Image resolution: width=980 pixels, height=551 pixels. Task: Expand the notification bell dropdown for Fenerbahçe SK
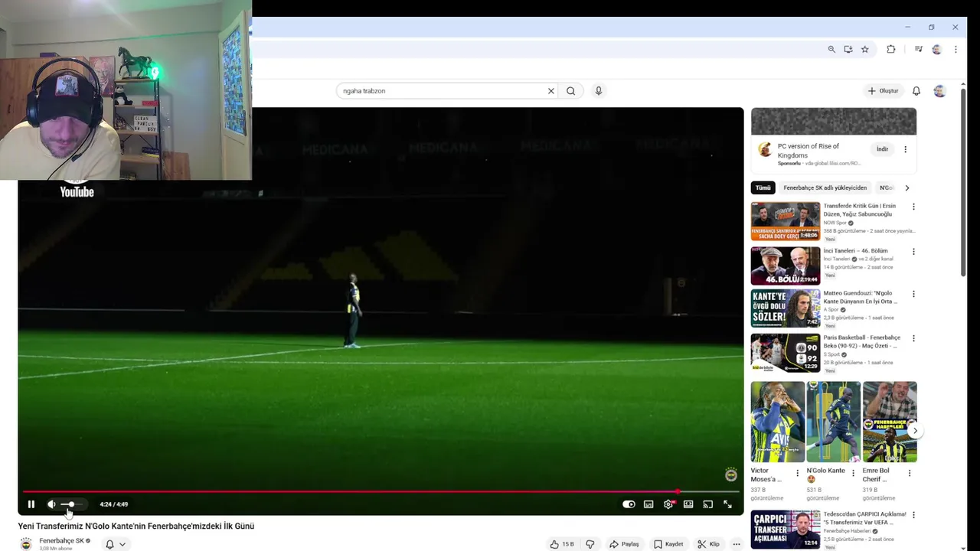pos(115,544)
